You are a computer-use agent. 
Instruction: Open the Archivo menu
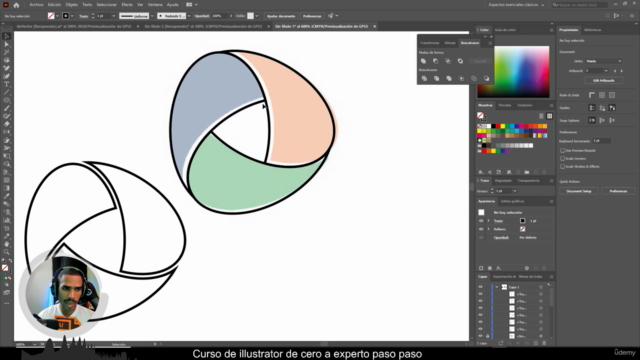36,5
